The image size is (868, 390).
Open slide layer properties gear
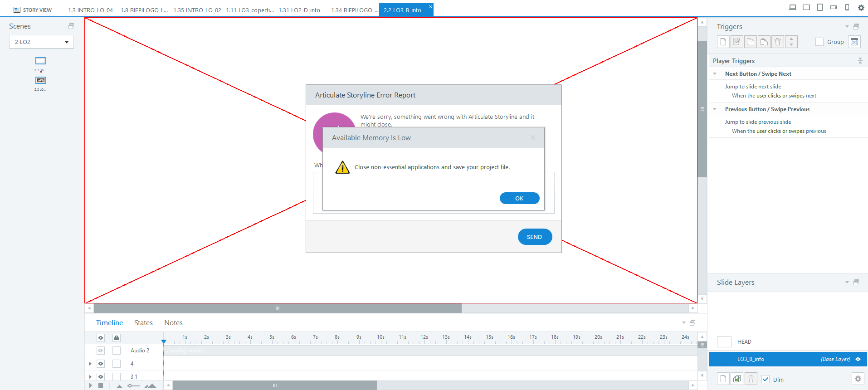(x=858, y=379)
